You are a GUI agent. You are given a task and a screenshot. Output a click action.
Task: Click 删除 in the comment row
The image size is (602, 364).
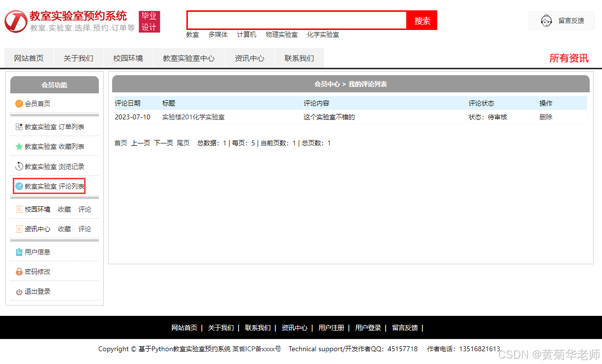[546, 117]
